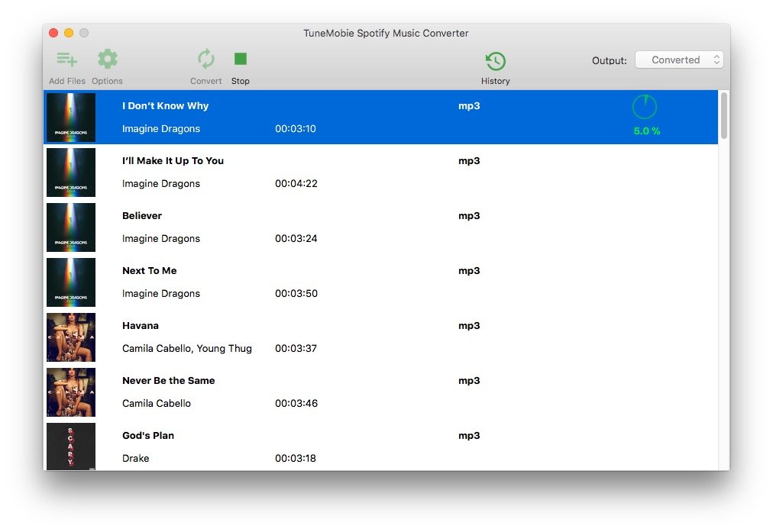The image size is (773, 532).
Task: Select the track title Believer
Action: click(x=142, y=216)
